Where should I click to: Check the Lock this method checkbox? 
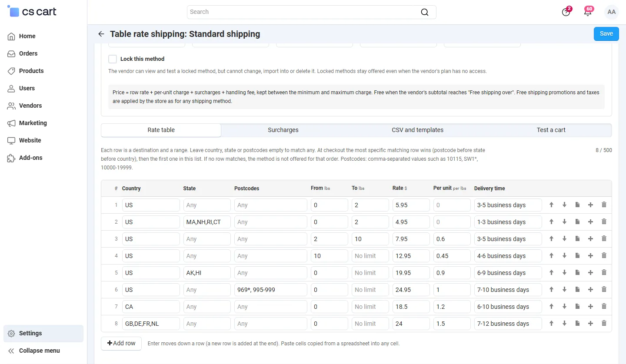[x=113, y=59]
